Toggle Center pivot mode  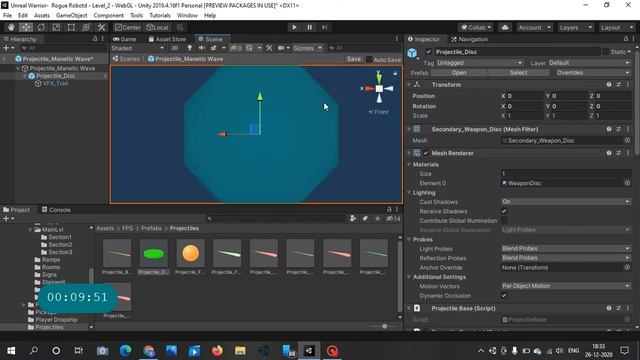point(128,27)
